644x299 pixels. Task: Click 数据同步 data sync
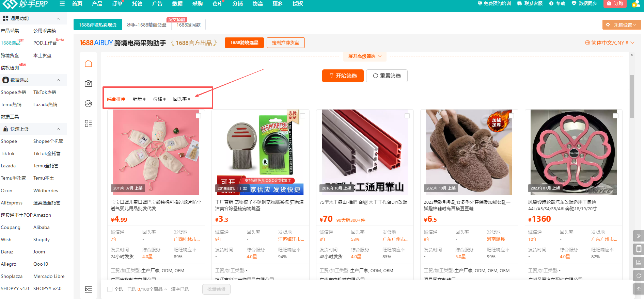pos(584,3)
